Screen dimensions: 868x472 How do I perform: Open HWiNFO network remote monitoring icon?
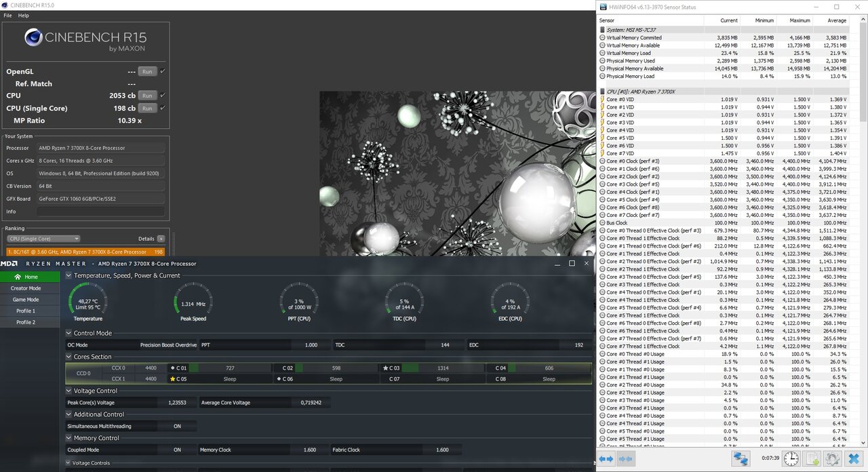click(741, 459)
